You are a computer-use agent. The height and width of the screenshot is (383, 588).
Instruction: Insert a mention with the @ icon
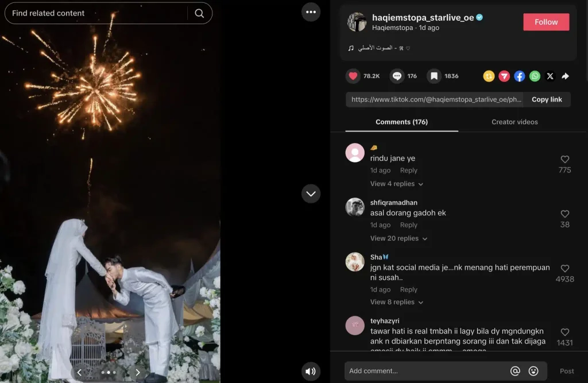coord(515,371)
